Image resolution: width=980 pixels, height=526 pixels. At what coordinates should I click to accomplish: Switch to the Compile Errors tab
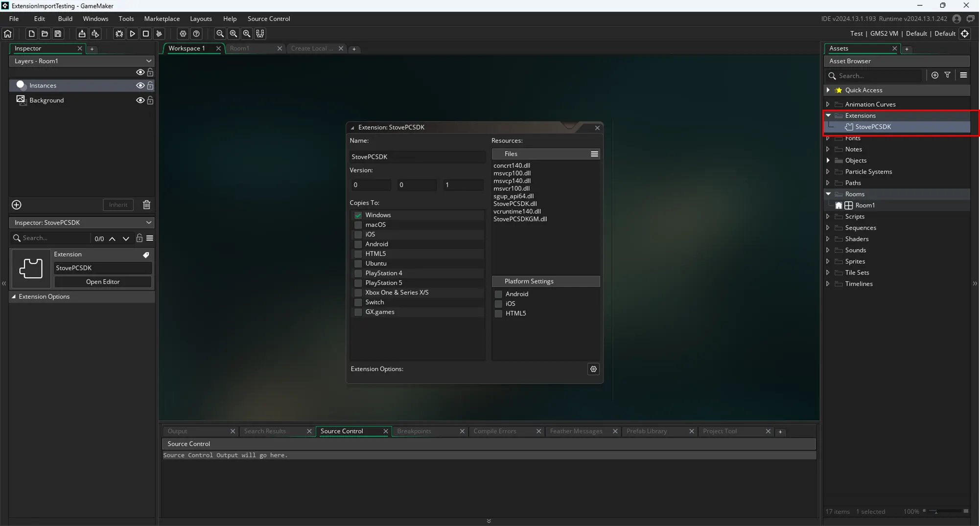click(494, 431)
